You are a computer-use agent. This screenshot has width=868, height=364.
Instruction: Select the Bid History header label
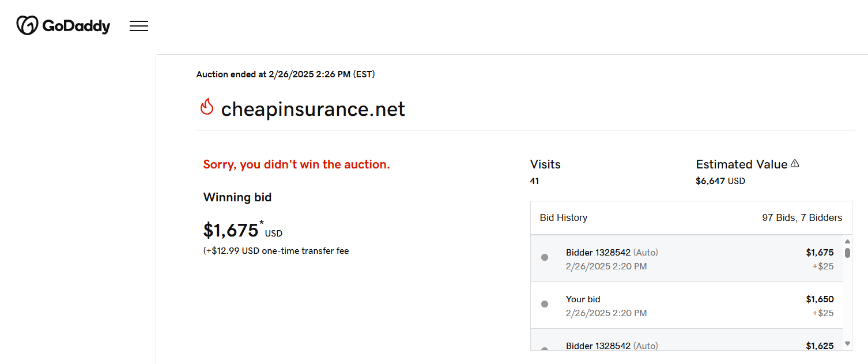pyautogui.click(x=563, y=217)
